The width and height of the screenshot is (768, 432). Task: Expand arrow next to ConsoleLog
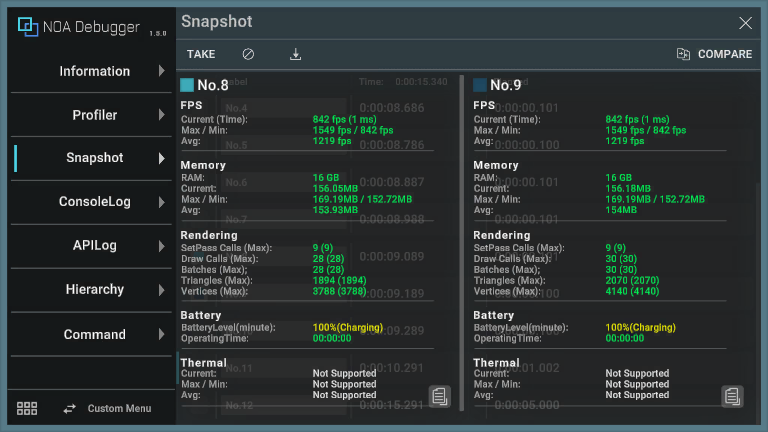(162, 202)
